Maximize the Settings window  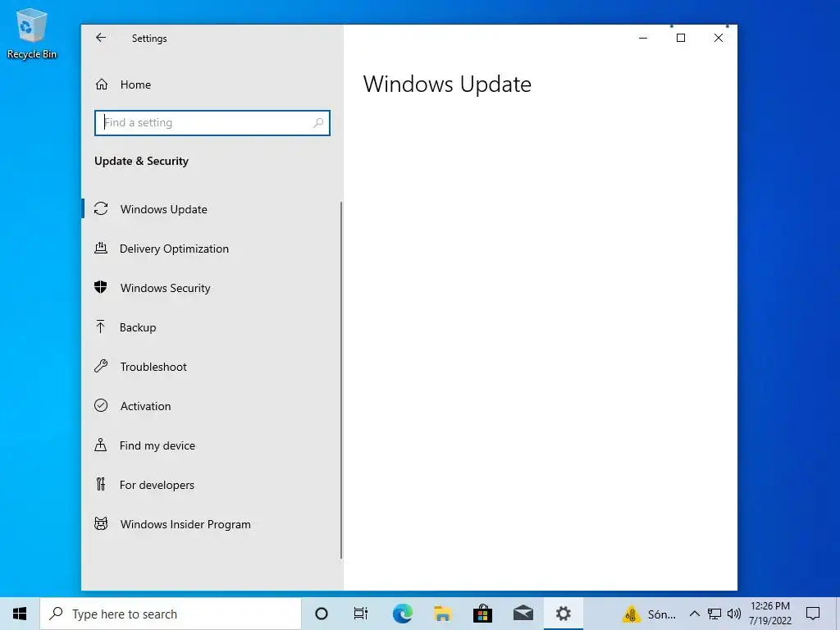click(681, 38)
